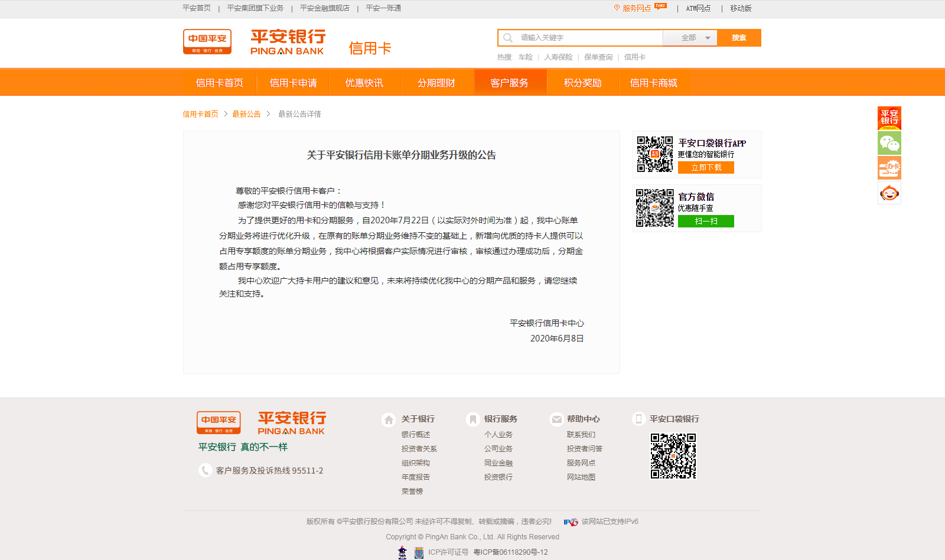The image size is (945, 560).
Task: Click the 官方微信 QR code
Action: pyautogui.click(x=654, y=208)
